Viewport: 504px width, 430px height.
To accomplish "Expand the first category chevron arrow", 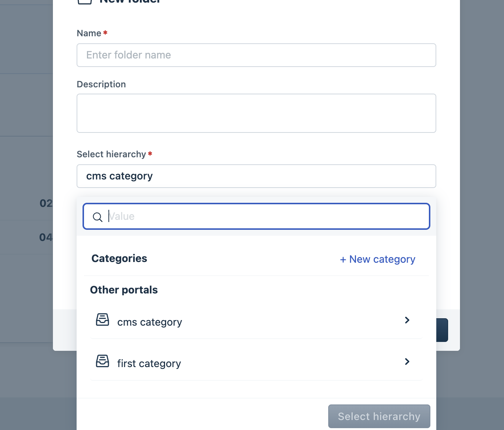I will [407, 362].
